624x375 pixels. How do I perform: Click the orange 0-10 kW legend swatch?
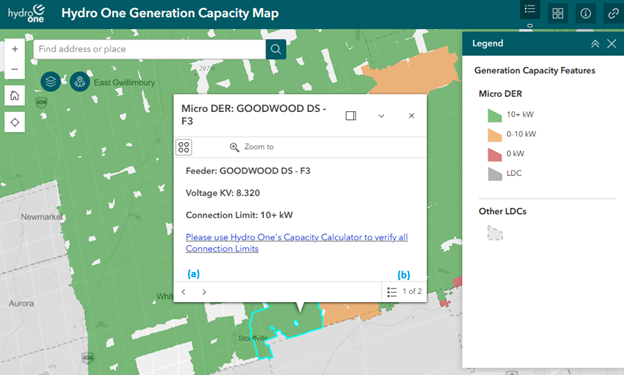click(x=495, y=135)
